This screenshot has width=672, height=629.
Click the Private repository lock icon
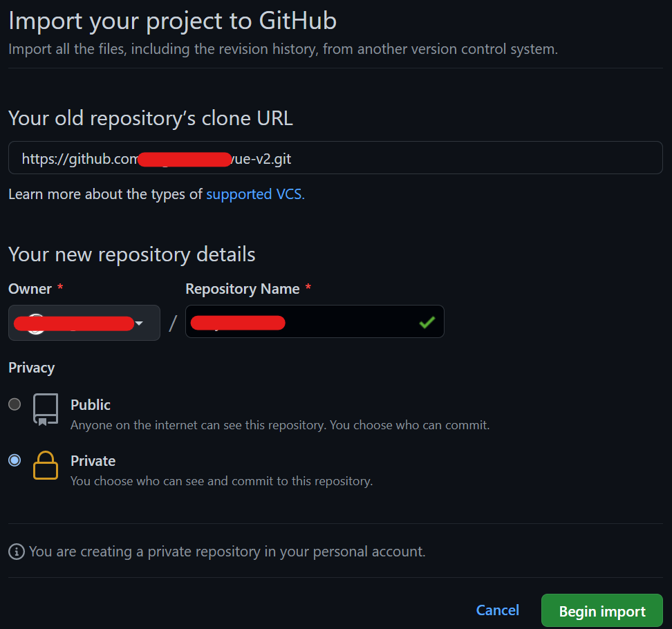tap(46, 465)
